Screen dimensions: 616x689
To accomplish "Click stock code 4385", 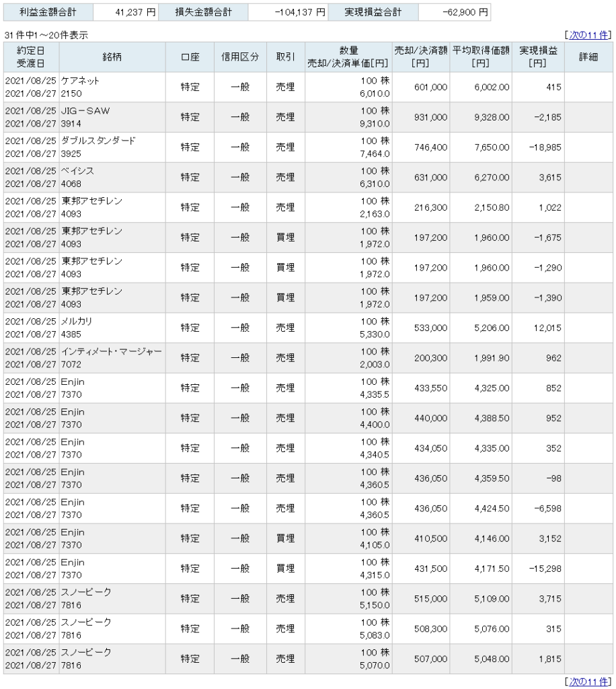I will (x=71, y=334).
